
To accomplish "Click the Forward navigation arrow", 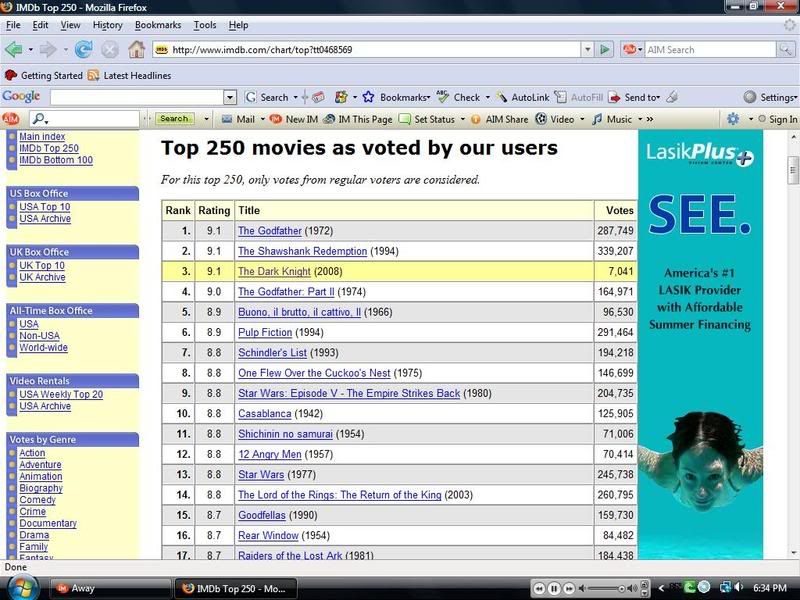I will pos(47,49).
